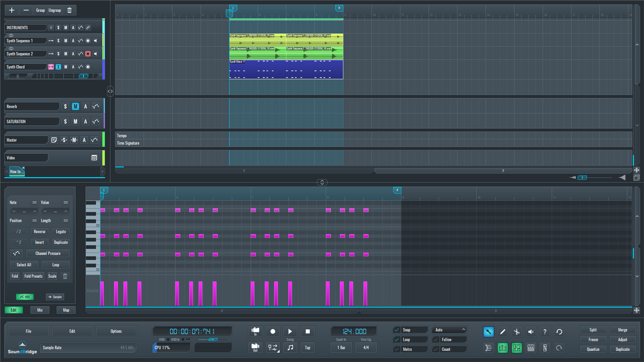The image size is (644, 362).
Task: Open the Value options menu icon
Action: click(x=66, y=202)
